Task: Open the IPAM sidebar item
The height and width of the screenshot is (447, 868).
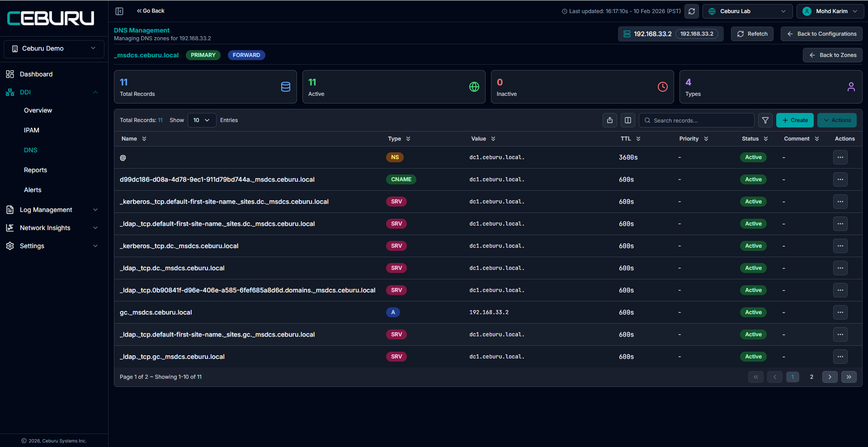Action: (32, 130)
